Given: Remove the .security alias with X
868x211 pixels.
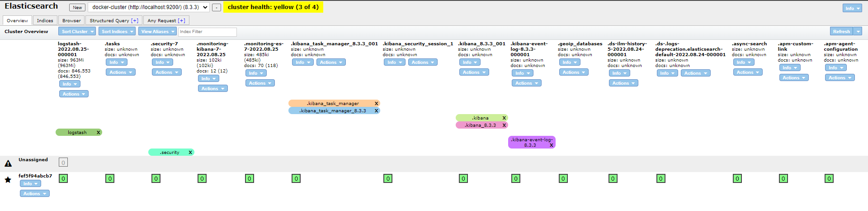Looking at the screenshot, I should point(190,153).
